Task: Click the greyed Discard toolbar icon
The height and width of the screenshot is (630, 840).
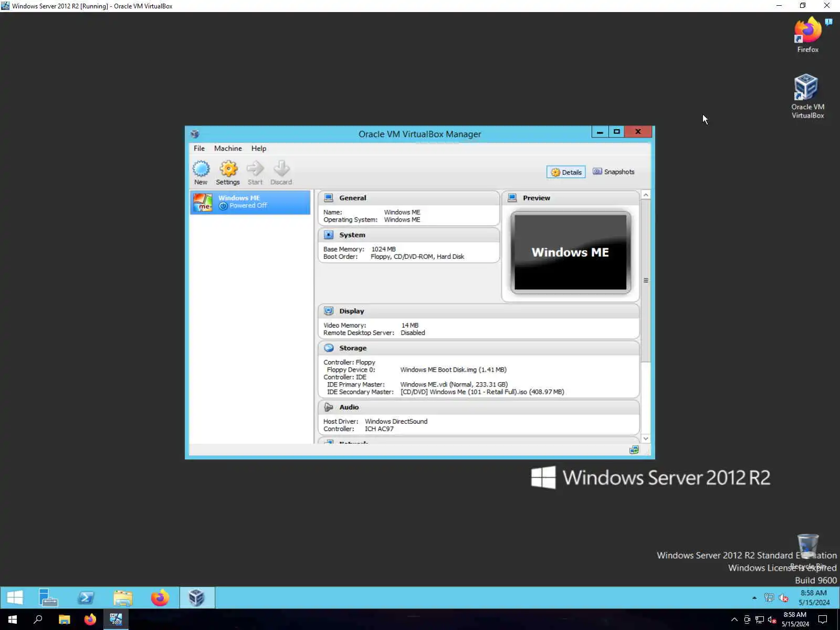Action: pyautogui.click(x=281, y=173)
